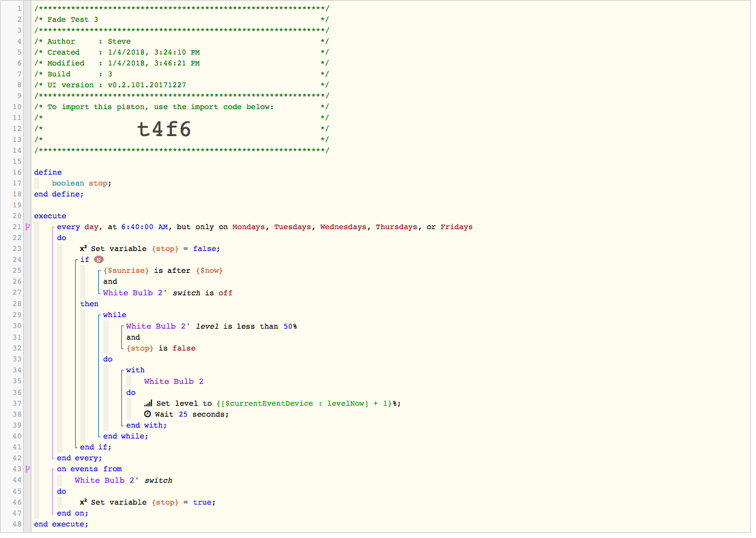Click 'end if;' statement
The image size is (756, 538).
[96, 447]
